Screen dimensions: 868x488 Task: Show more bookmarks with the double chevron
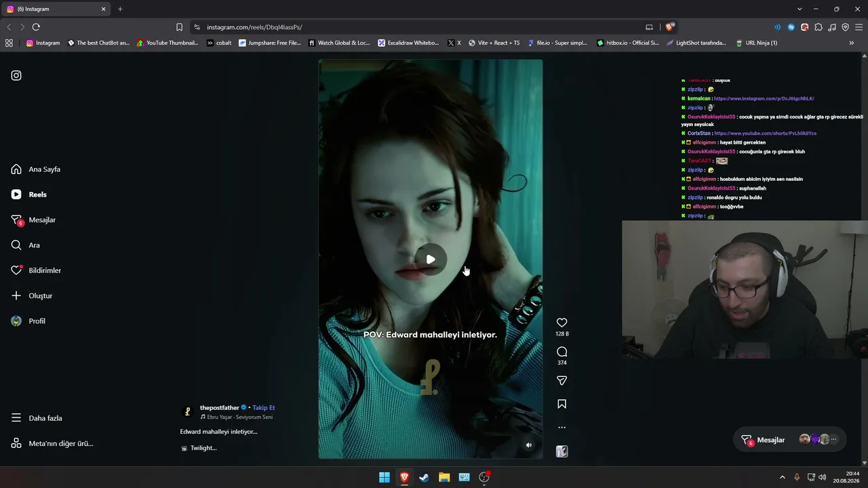[852, 43]
